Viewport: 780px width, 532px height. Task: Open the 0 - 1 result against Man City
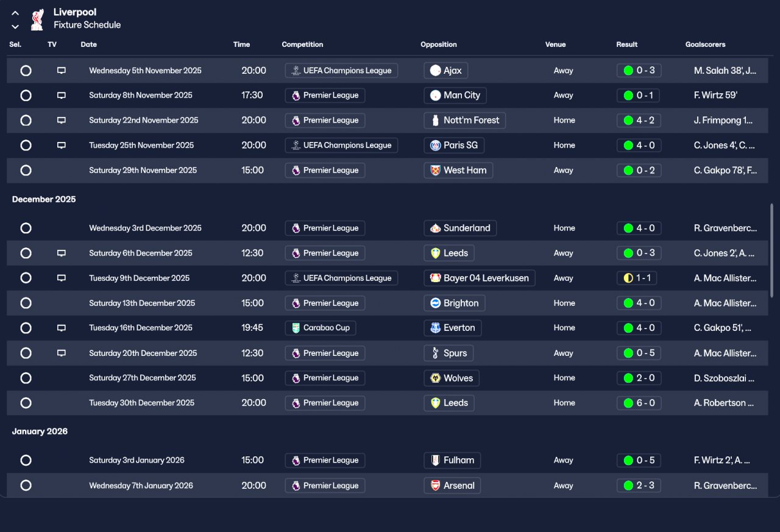tap(639, 95)
